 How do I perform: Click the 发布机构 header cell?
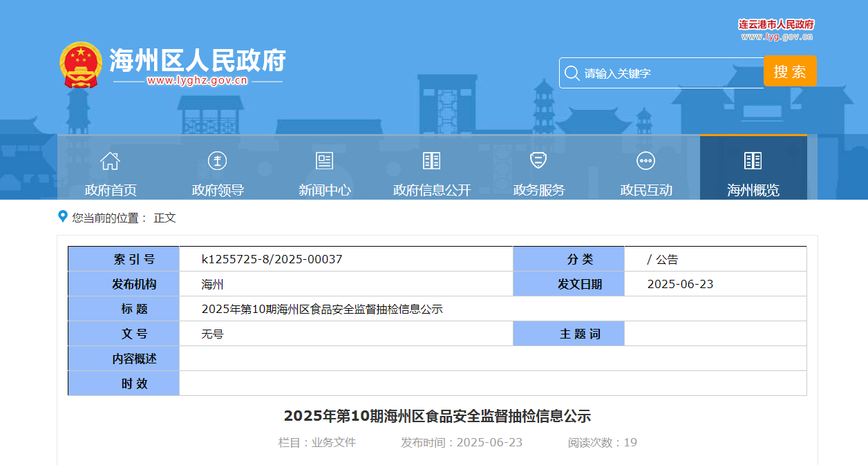[x=124, y=284]
